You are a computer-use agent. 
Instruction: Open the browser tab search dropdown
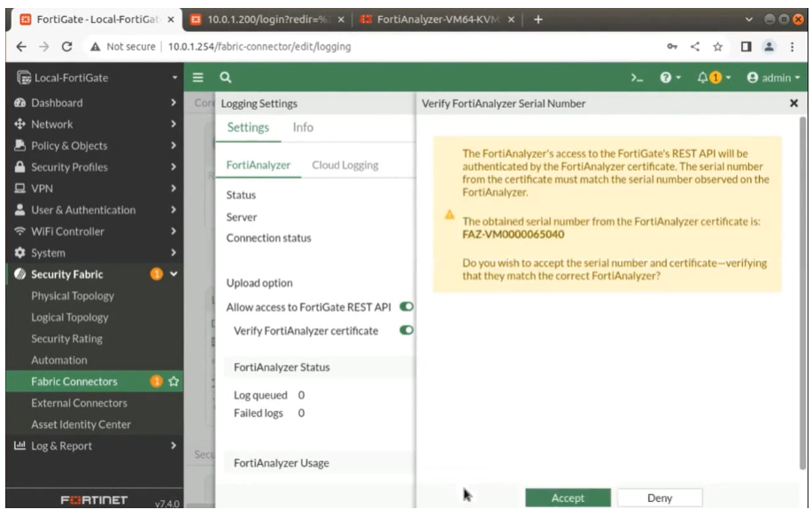[749, 19]
